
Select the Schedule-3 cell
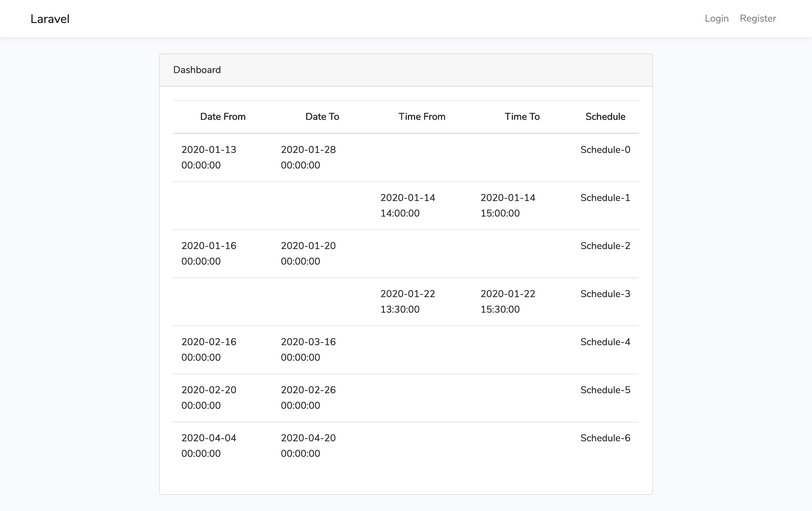[x=605, y=294]
